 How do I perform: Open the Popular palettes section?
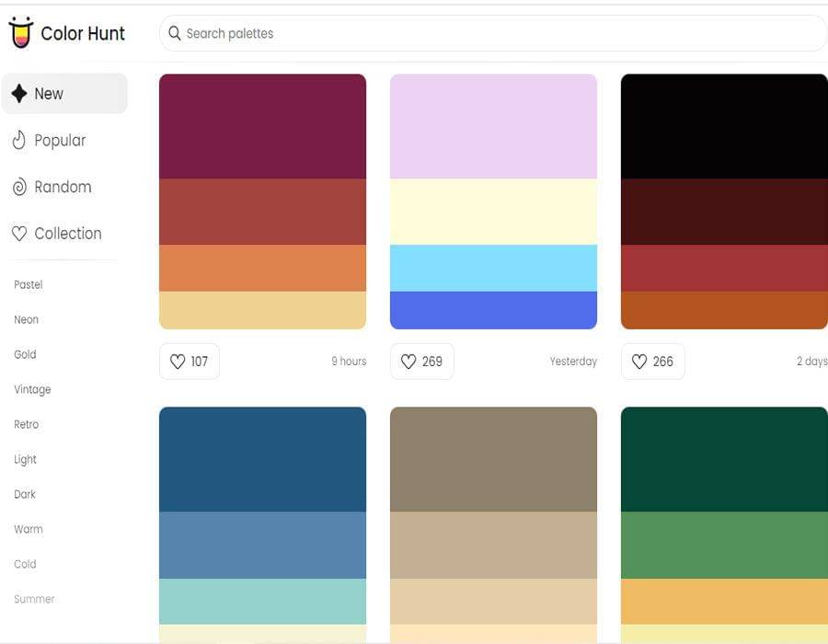(x=60, y=140)
